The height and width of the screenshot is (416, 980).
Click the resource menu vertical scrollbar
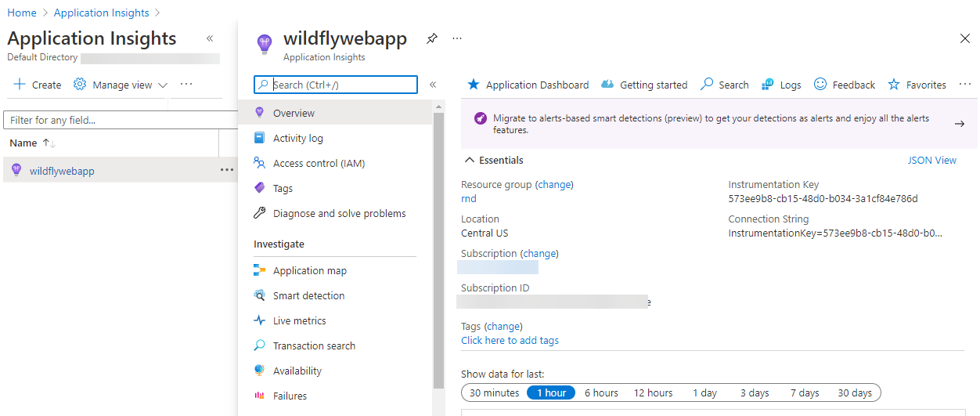pos(438,251)
